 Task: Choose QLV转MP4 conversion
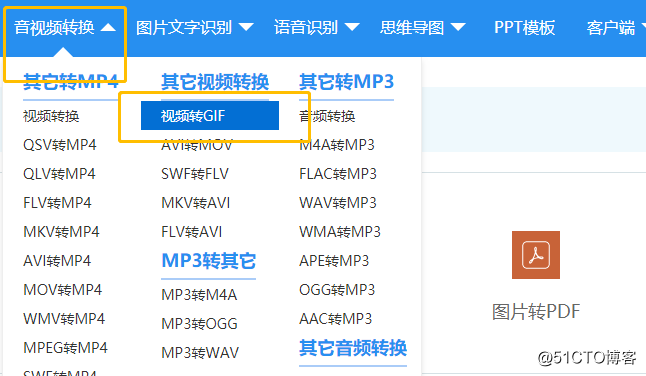coord(59,174)
